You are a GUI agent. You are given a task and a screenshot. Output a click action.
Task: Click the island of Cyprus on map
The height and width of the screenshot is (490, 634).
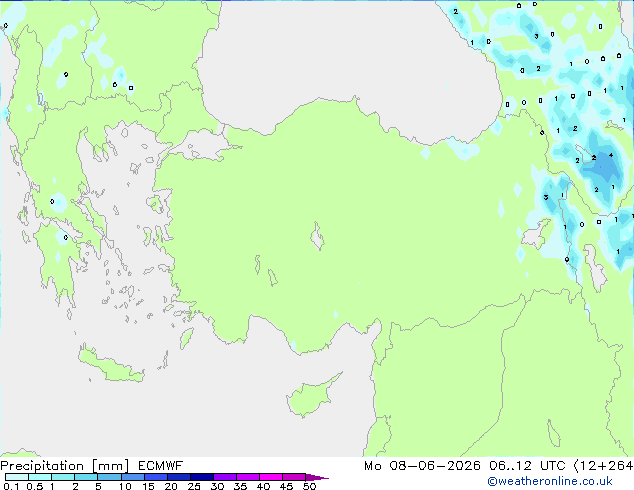310,397
